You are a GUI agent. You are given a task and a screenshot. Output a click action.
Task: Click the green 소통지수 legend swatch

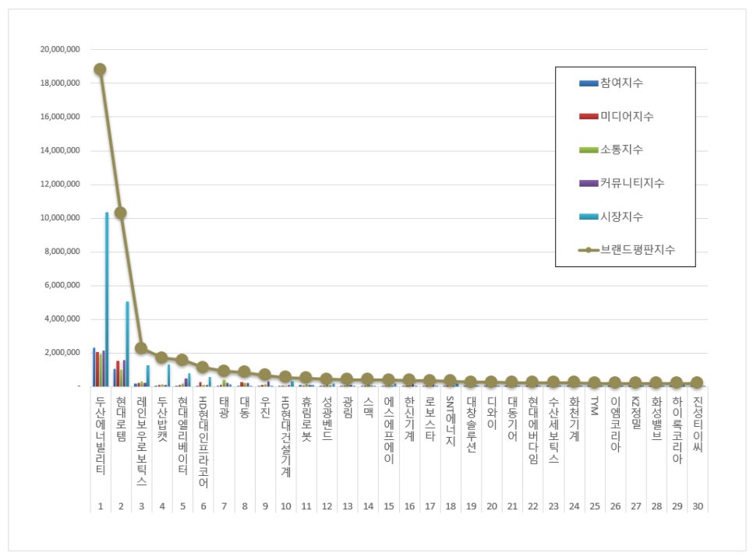[x=589, y=150]
